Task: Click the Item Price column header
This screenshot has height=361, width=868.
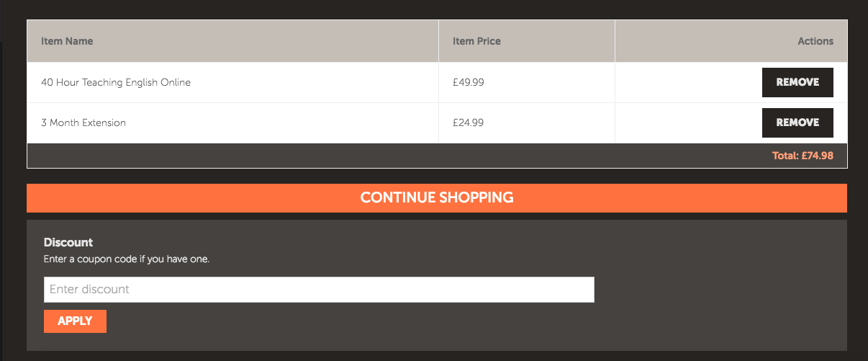Action: click(x=476, y=41)
